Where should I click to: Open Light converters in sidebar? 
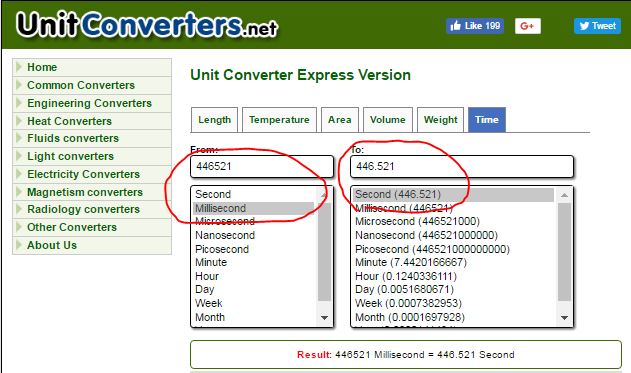coord(92,156)
